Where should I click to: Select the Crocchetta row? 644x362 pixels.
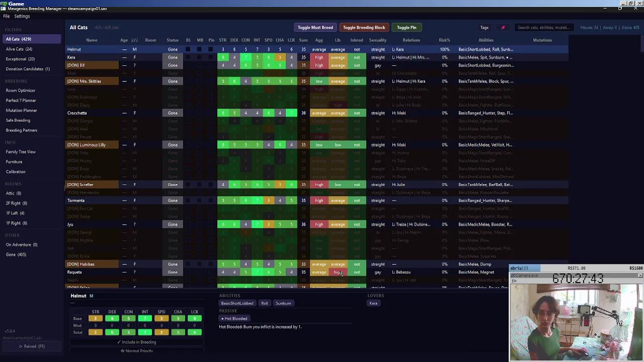[317, 113]
